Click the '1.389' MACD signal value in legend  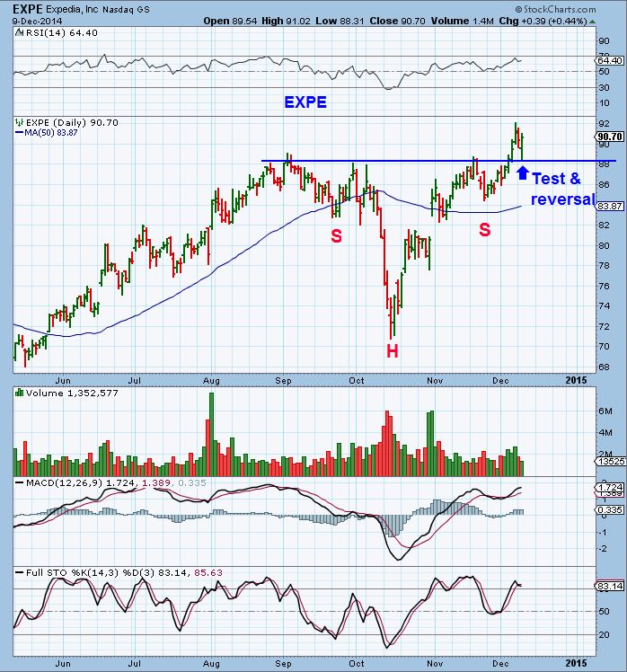155,483
